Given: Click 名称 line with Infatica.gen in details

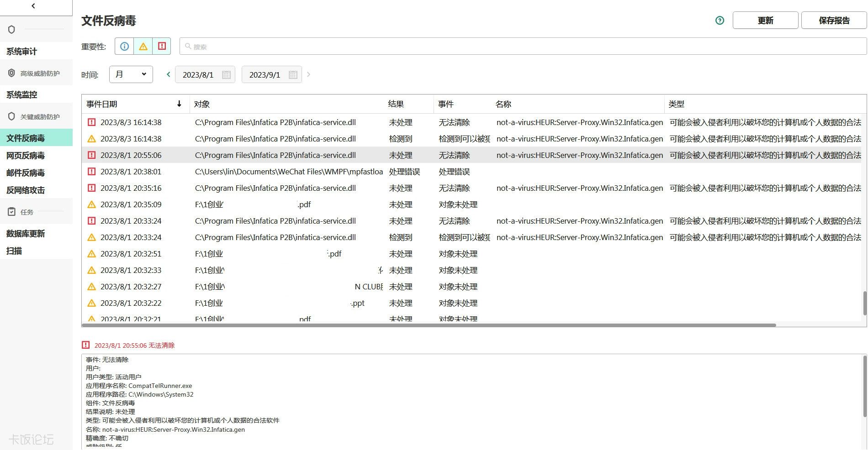Looking at the screenshot, I should click(x=165, y=429).
